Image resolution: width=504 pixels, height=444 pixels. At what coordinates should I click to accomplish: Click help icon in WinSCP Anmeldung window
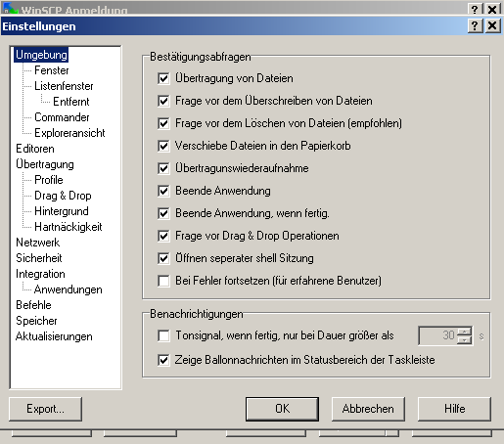coord(475,9)
